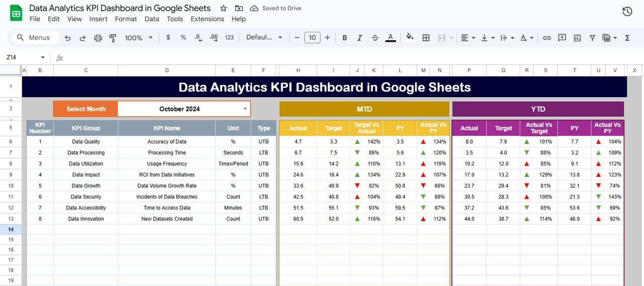Search the Menus box
The width and height of the screenshot is (644, 286).
(35, 38)
